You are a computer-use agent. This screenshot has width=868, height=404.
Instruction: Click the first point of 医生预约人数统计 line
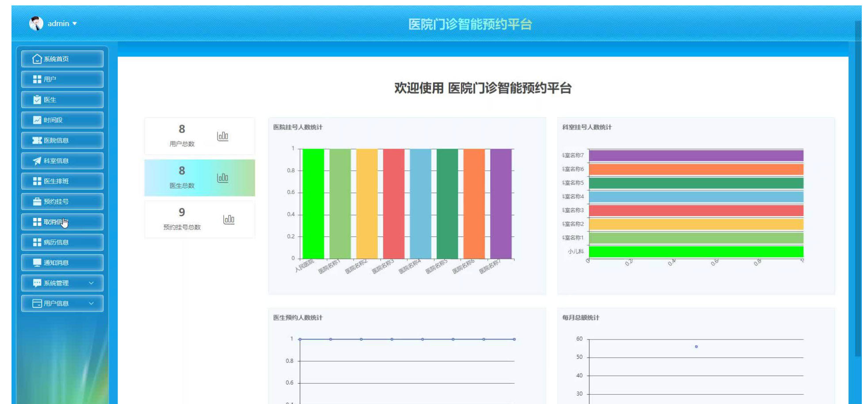(x=300, y=339)
